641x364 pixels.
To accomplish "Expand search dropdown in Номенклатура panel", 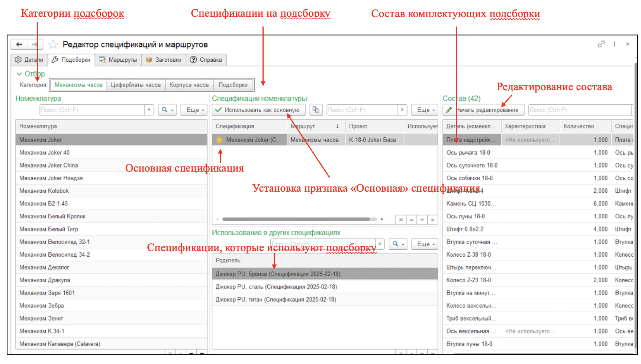I will (x=167, y=110).
